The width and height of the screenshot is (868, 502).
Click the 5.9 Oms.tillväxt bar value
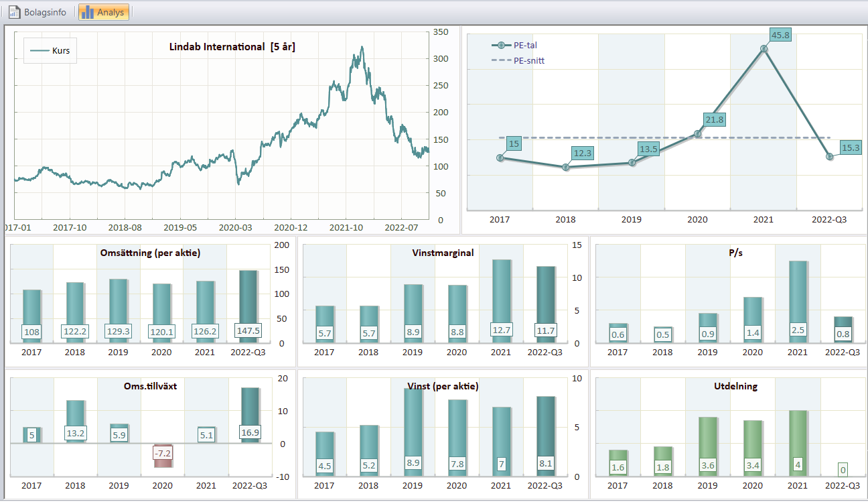pyautogui.click(x=119, y=434)
